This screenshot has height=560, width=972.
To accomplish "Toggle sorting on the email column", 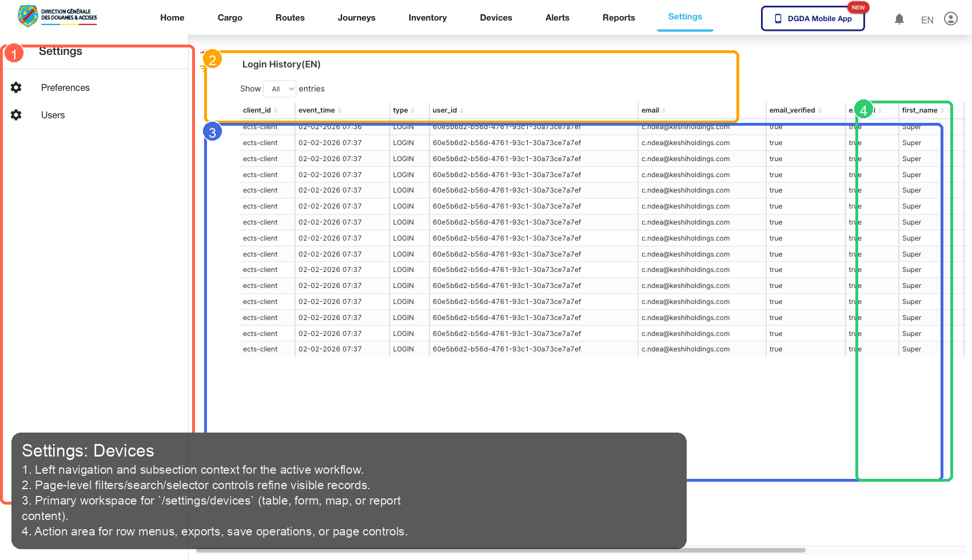I will pos(663,110).
